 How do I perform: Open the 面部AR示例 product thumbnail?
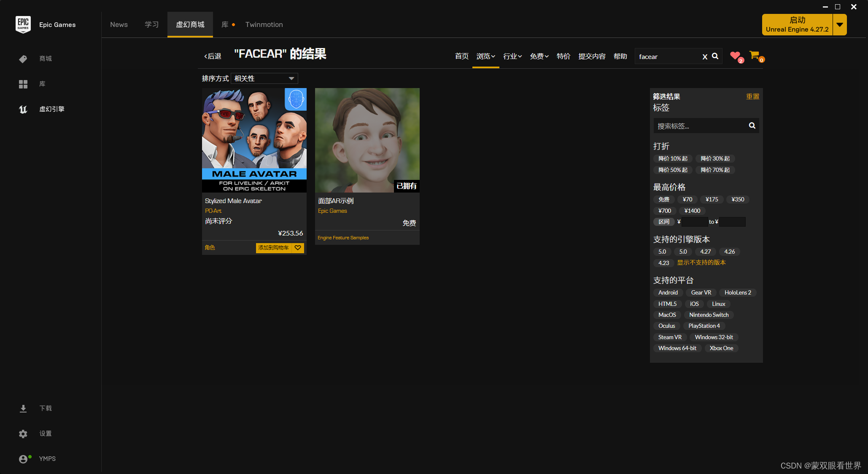click(367, 140)
